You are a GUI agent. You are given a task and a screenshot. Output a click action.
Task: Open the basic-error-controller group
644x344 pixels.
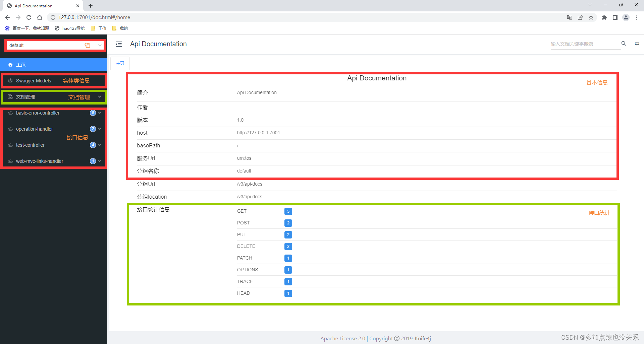pyautogui.click(x=54, y=113)
